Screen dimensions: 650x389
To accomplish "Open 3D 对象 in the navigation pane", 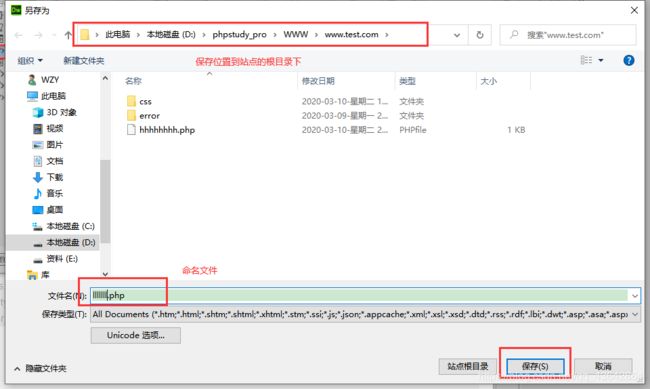I will (61, 112).
